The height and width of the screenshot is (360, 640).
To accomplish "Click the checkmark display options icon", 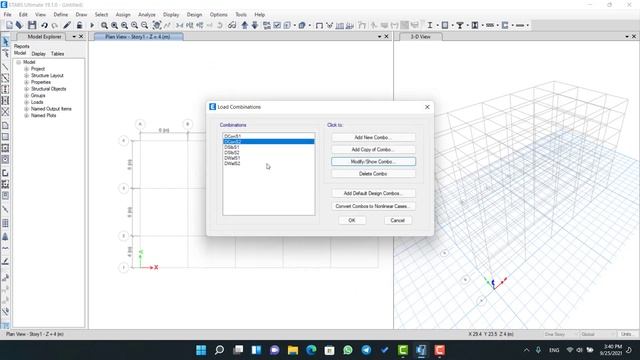I will coord(277,25).
